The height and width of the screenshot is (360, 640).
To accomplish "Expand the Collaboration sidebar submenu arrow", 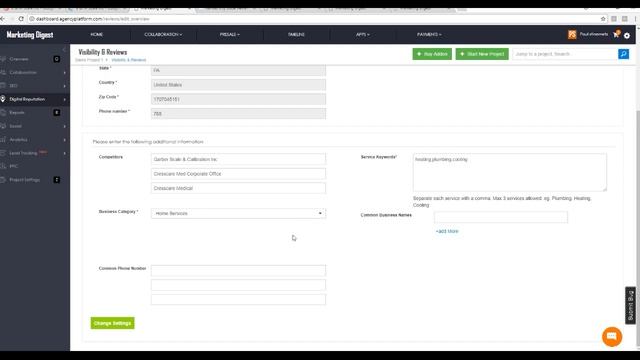I will [64, 73].
